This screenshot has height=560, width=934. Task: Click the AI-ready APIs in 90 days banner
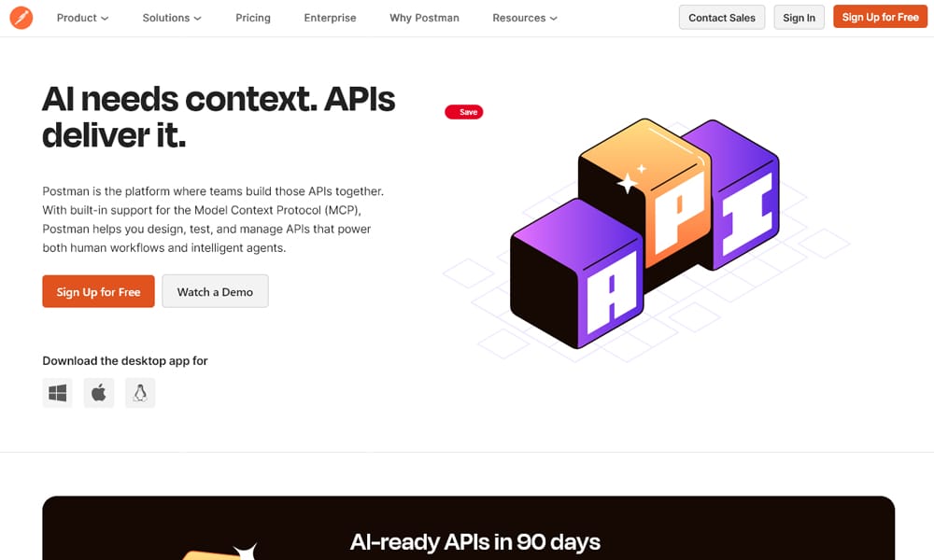click(x=474, y=540)
